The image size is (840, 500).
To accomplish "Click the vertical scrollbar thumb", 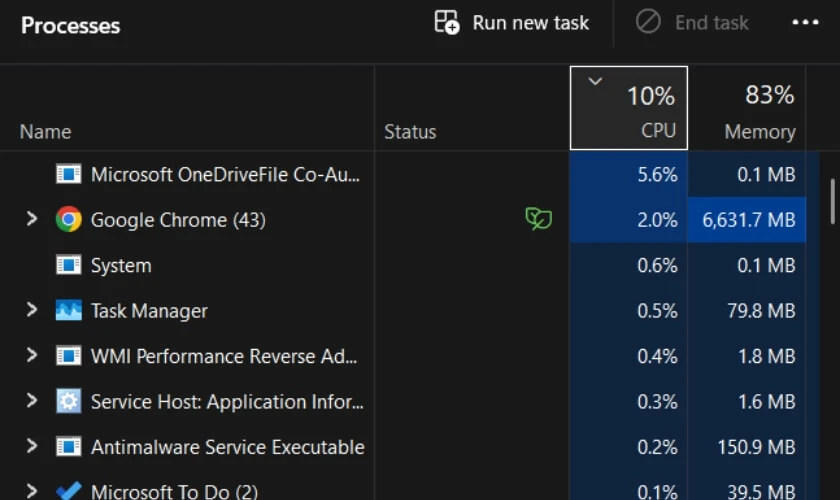I will [832, 202].
